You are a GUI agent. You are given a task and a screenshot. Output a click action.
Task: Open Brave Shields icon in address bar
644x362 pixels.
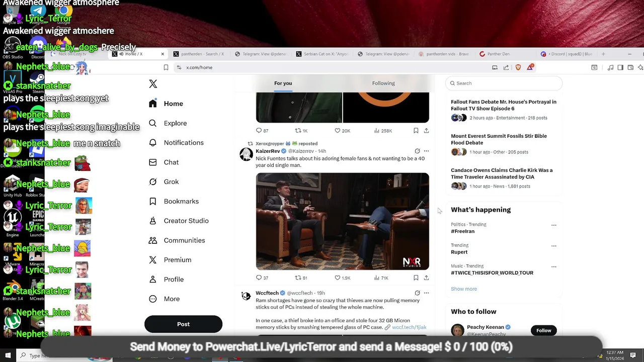click(518, 67)
